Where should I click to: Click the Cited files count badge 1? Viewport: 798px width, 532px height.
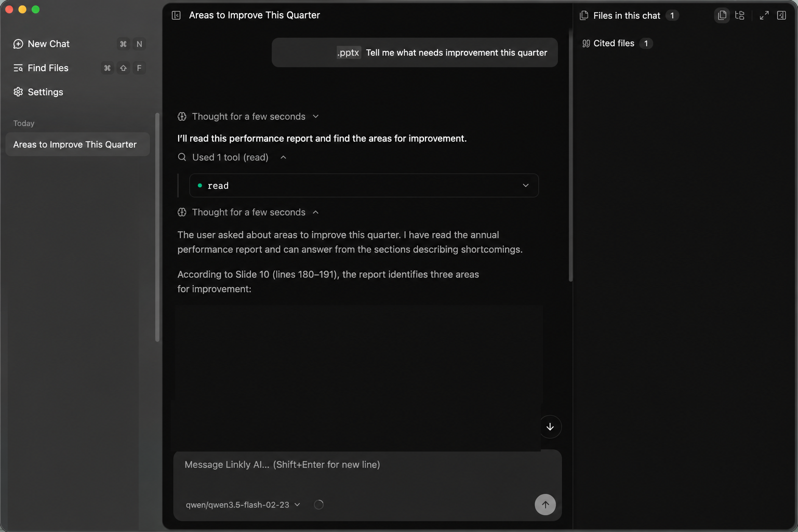(646, 44)
